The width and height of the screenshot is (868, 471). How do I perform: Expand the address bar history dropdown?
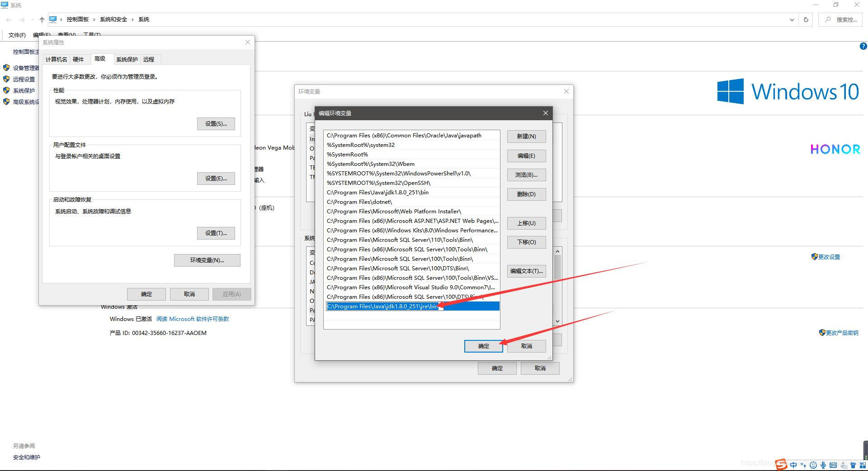[x=792, y=19]
